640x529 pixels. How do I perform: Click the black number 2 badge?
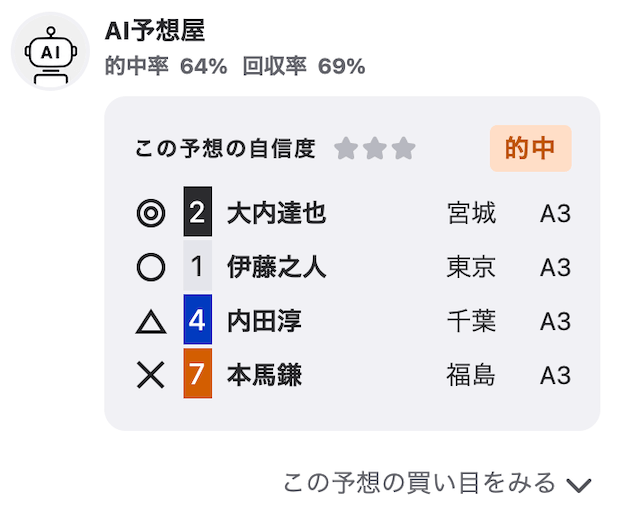click(x=198, y=211)
